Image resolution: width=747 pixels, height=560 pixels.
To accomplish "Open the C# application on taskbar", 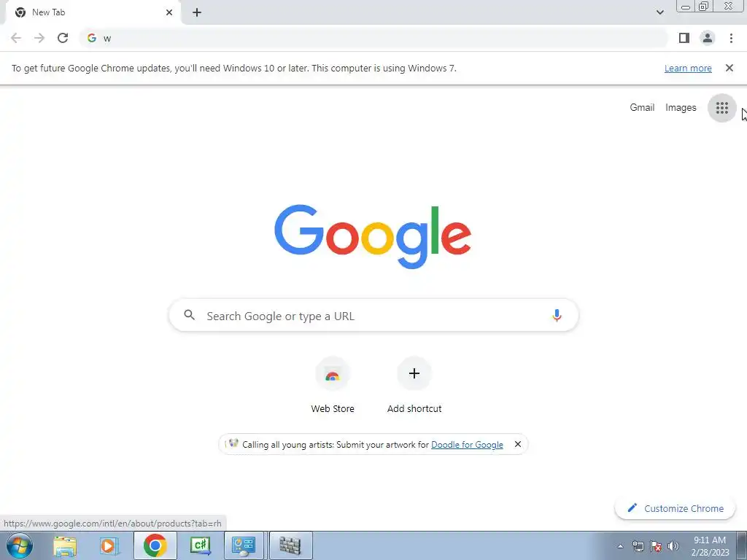I will click(200, 545).
